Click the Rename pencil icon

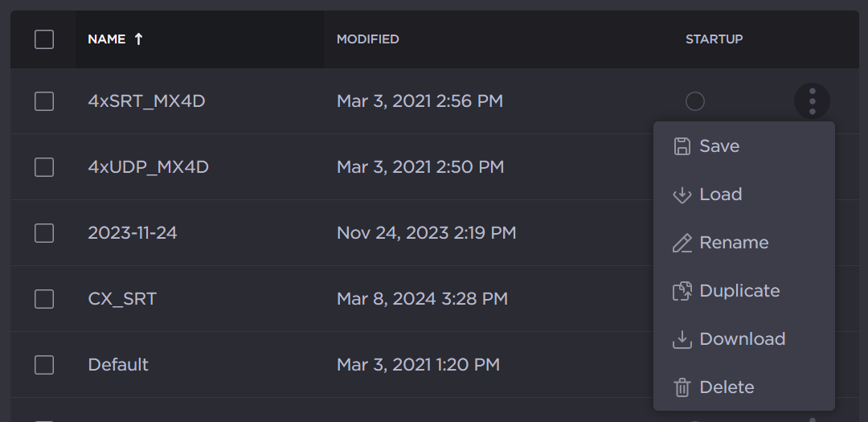coord(682,244)
